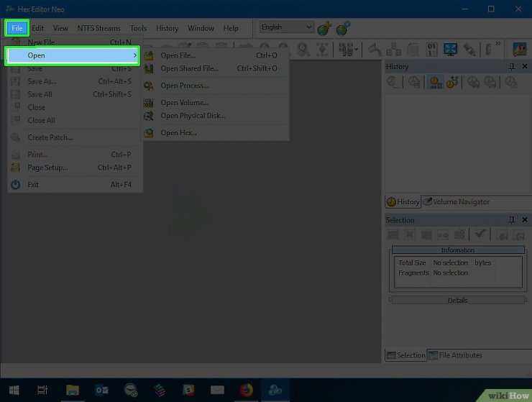The width and height of the screenshot is (532, 402).
Task: Switch to the File Attributes tab
Action: tap(455, 355)
